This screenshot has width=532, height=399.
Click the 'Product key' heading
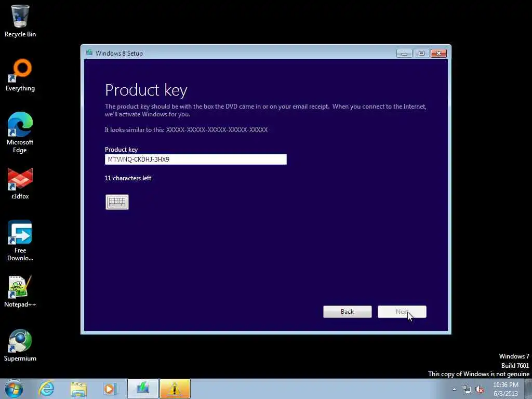(146, 90)
